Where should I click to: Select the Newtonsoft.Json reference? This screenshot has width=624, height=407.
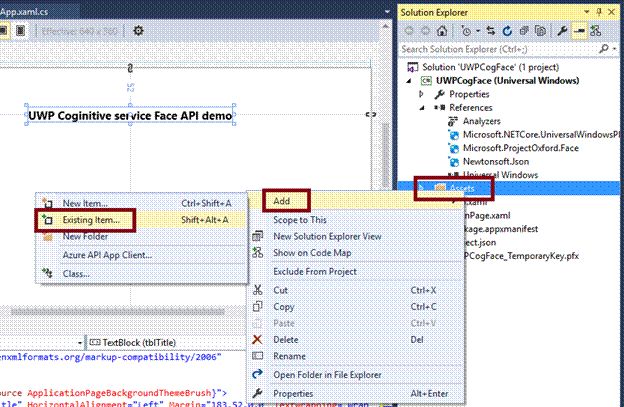[496, 162]
